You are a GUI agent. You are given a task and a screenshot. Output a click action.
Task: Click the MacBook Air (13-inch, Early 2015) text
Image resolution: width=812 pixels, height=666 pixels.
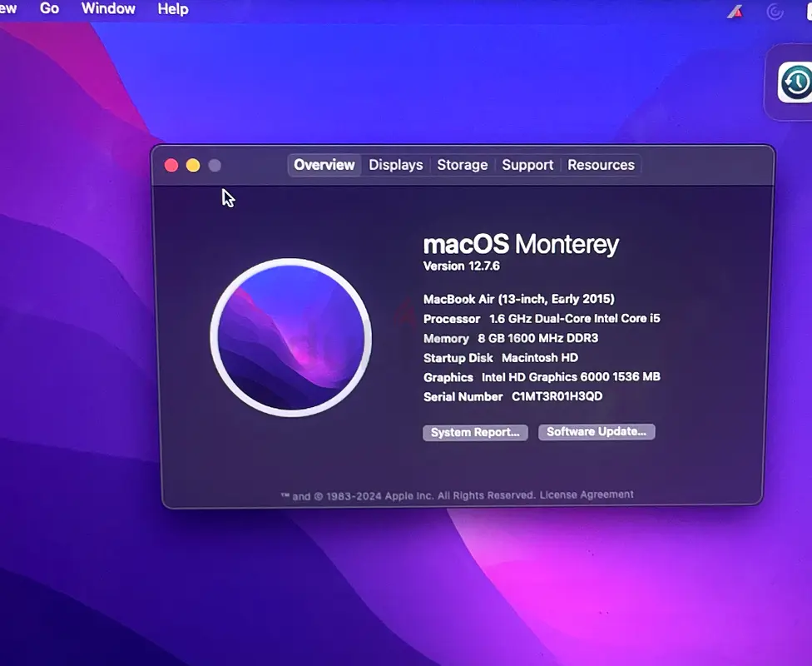pyautogui.click(x=519, y=299)
